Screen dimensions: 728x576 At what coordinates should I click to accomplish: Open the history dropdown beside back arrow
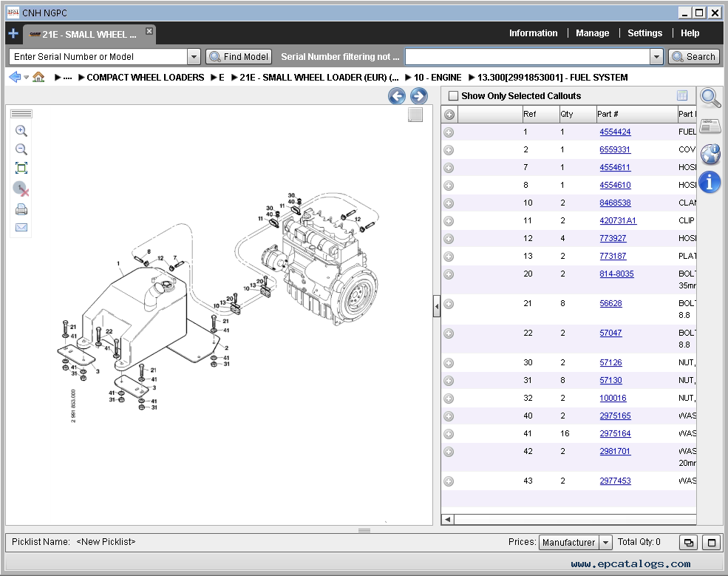[x=27, y=77]
